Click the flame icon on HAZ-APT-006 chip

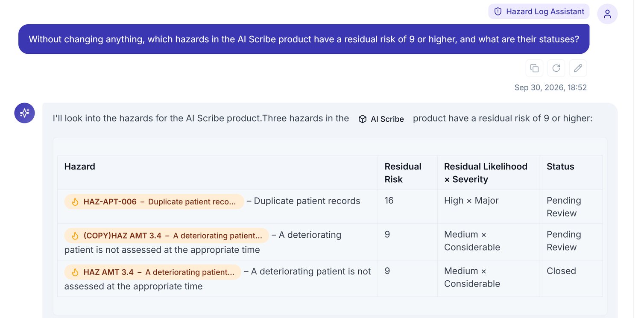(75, 202)
